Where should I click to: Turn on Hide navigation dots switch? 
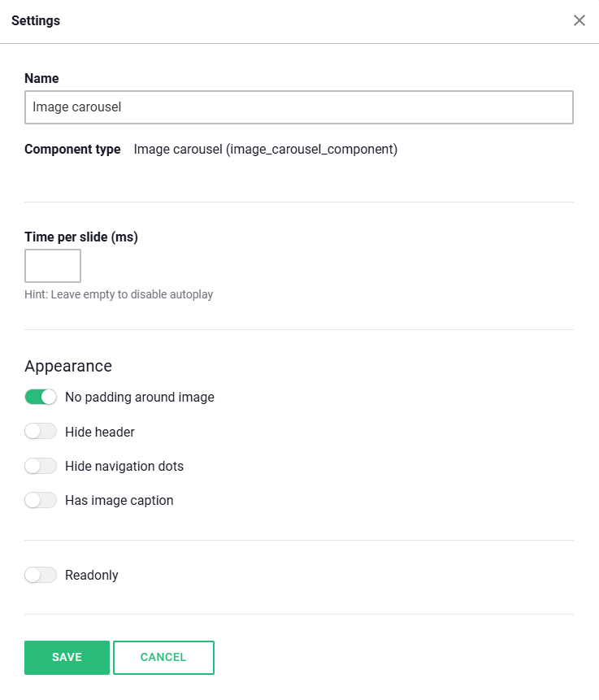(x=41, y=466)
